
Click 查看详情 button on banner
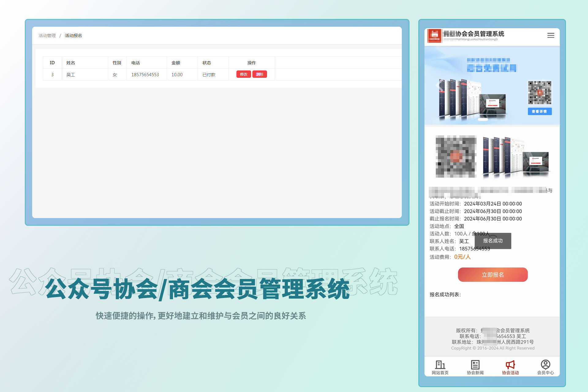pyautogui.click(x=540, y=111)
